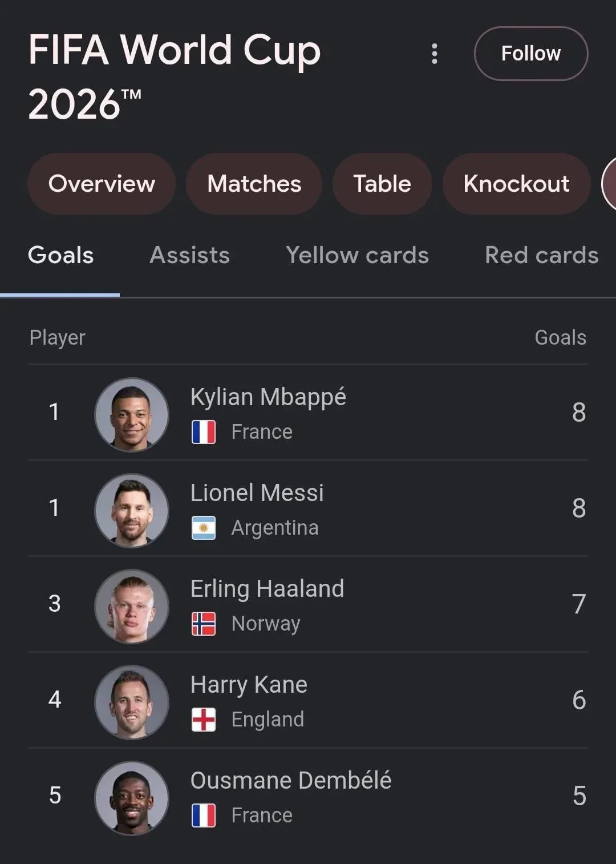The height and width of the screenshot is (864, 616).
Task: Tap the England flag icon
Action: click(204, 720)
